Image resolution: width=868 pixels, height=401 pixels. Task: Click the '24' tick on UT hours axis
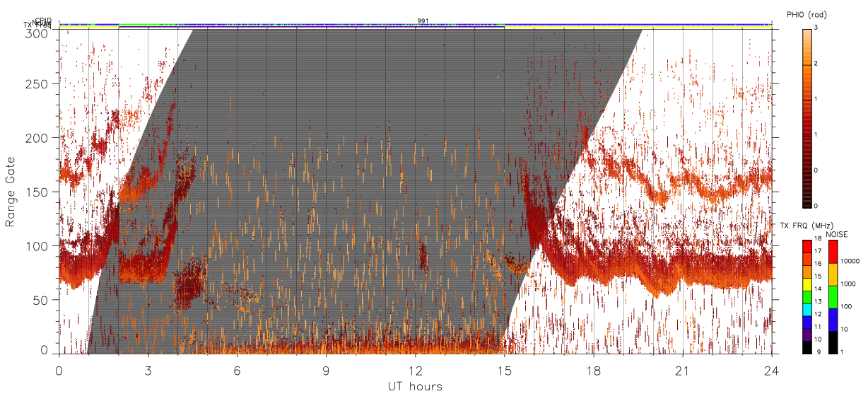[x=771, y=370]
